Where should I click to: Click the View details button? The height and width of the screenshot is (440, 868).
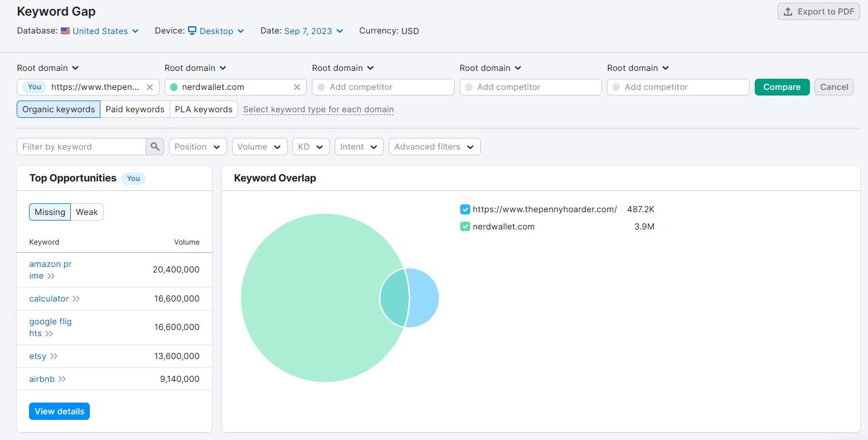(59, 412)
